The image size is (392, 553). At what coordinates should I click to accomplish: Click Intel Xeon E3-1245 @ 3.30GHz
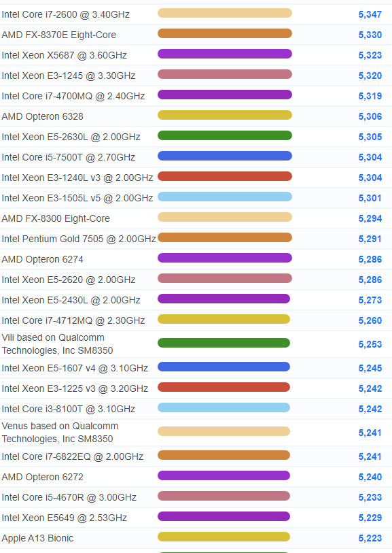point(69,76)
